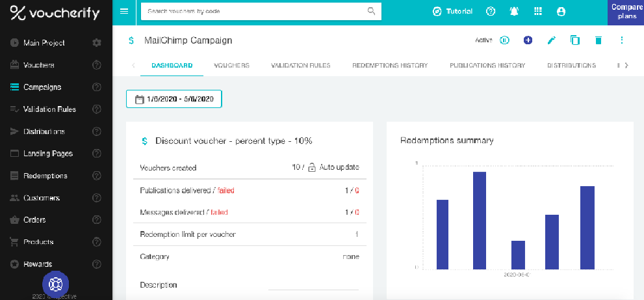Click the Voucherify logo
The width and height of the screenshot is (644, 300).
(x=55, y=13)
